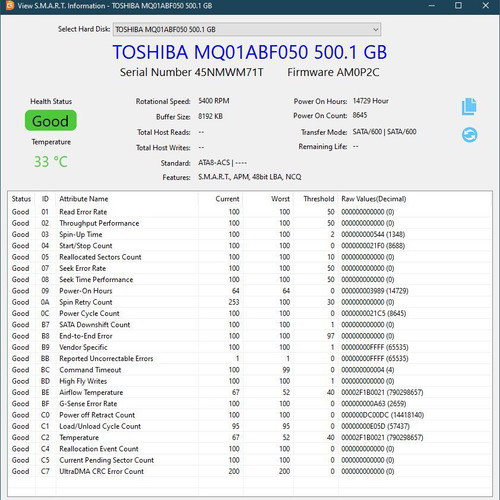
Task: Click raw value 00000000E05D (57437)
Action: pyautogui.click(x=375, y=426)
